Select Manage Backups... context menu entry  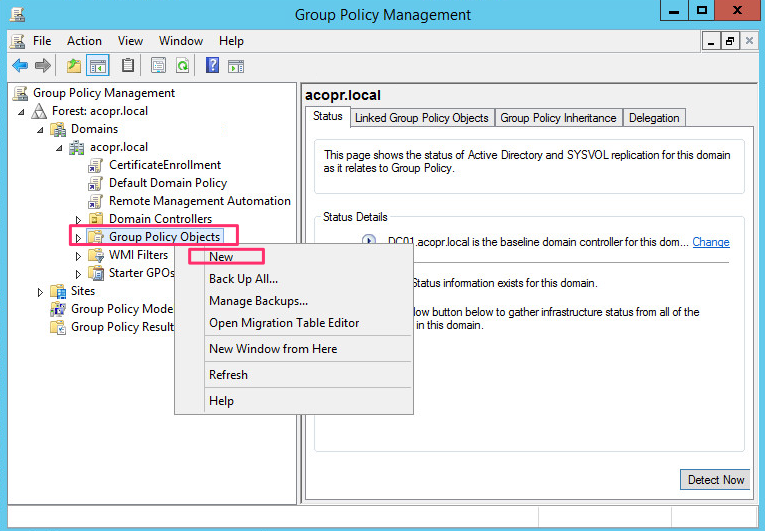point(294,301)
